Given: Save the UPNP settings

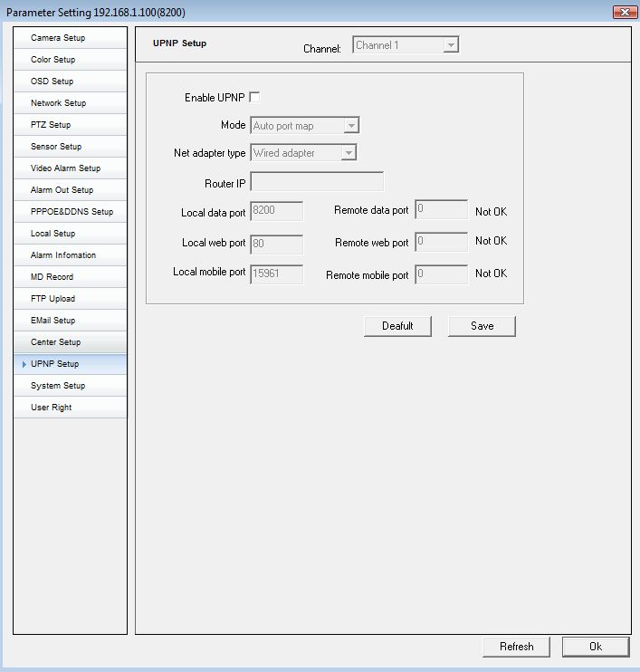Looking at the screenshot, I should point(482,326).
